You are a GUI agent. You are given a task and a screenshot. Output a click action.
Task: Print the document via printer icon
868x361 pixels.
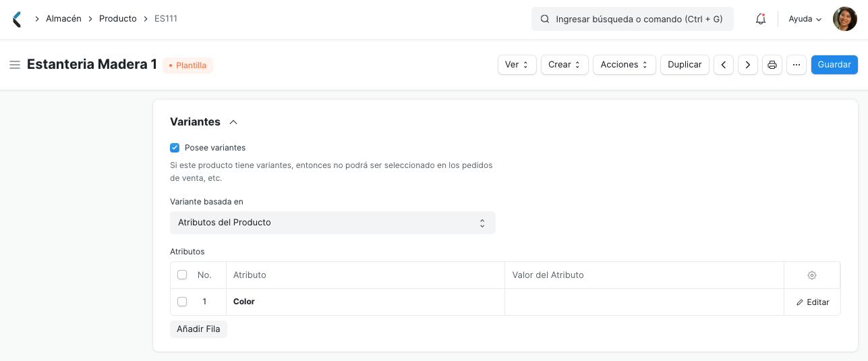pyautogui.click(x=772, y=65)
